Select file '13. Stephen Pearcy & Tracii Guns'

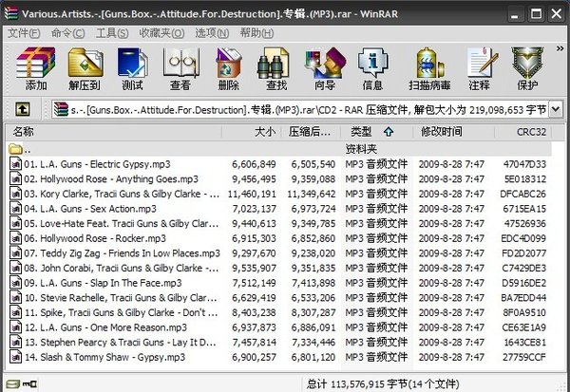pos(278,343)
